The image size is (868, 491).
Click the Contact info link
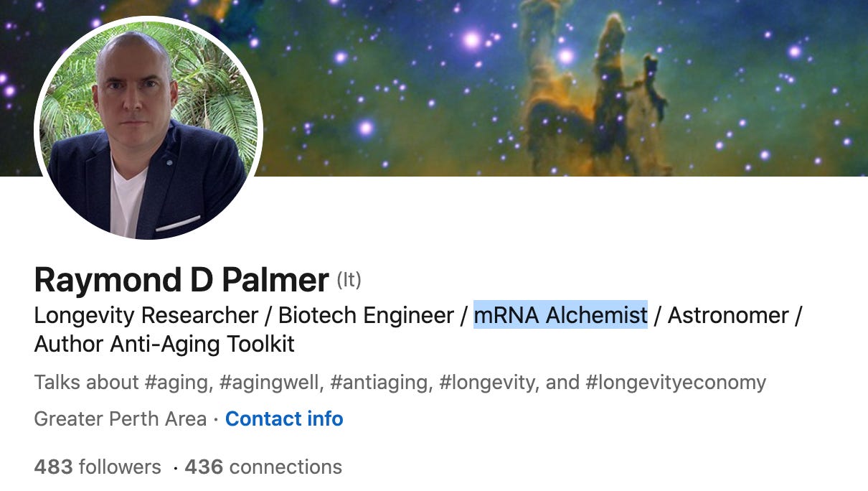(x=284, y=418)
